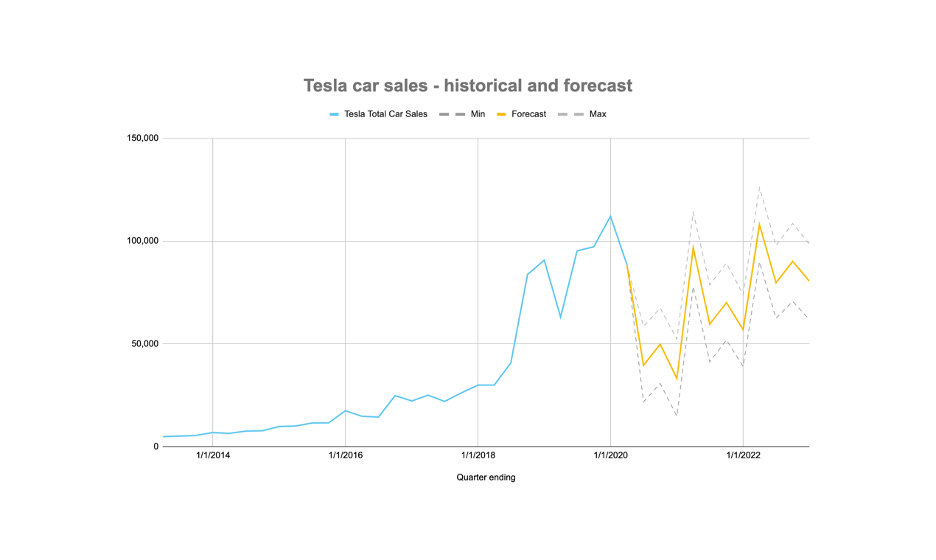Image resolution: width=936 pixels, height=560 pixels.
Task: Click the 1/1/2014 x-axis label
Action: [213, 455]
